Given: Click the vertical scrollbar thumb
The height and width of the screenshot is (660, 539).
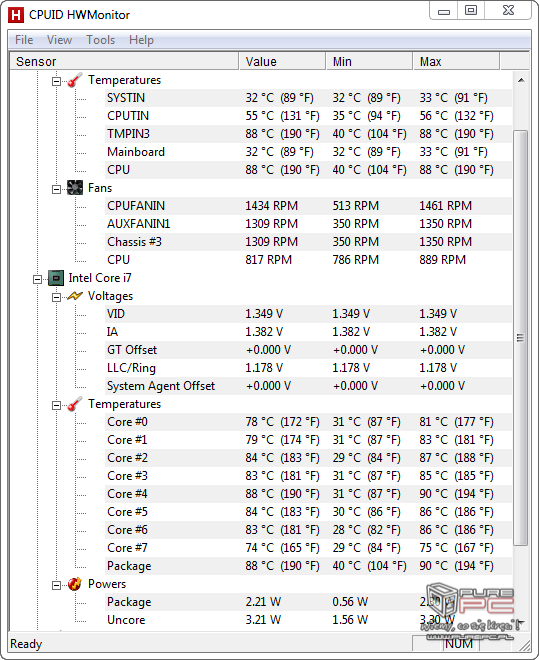Looking at the screenshot, I should (521, 338).
